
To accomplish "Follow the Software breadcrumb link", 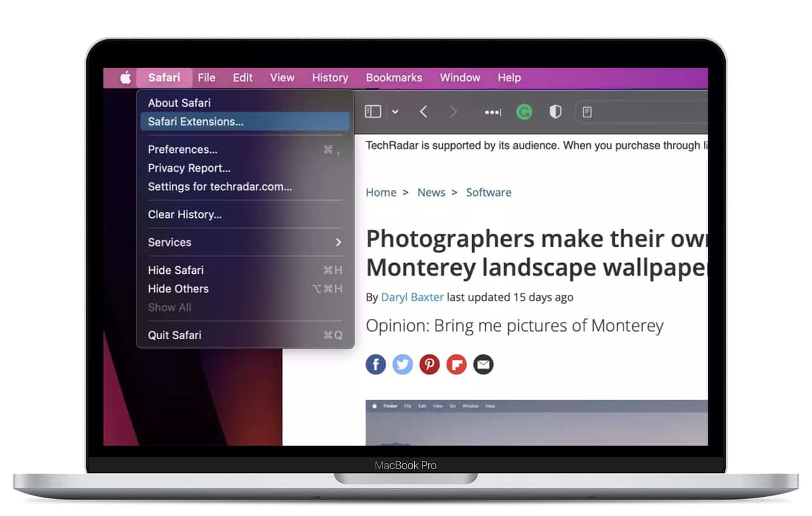I will (488, 192).
